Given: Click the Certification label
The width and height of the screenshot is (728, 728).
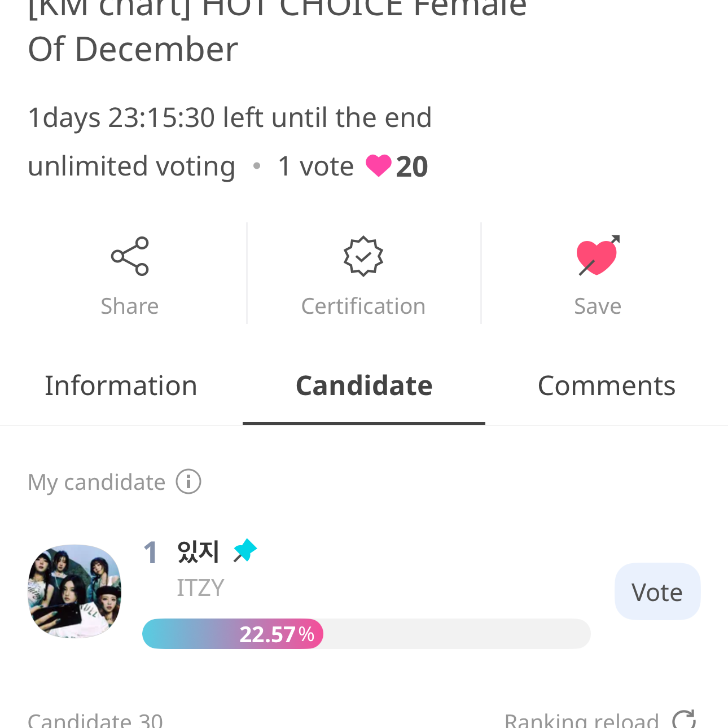Looking at the screenshot, I should 363,306.
